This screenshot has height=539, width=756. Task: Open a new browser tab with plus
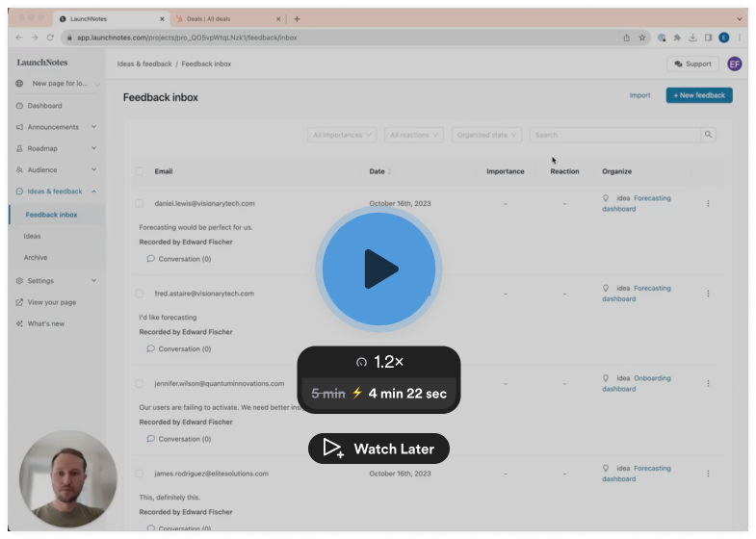click(x=297, y=19)
